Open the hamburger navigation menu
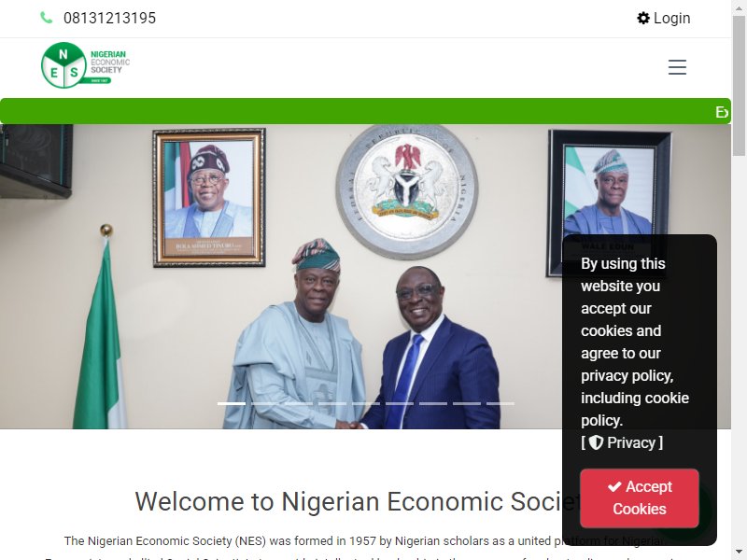 click(677, 67)
